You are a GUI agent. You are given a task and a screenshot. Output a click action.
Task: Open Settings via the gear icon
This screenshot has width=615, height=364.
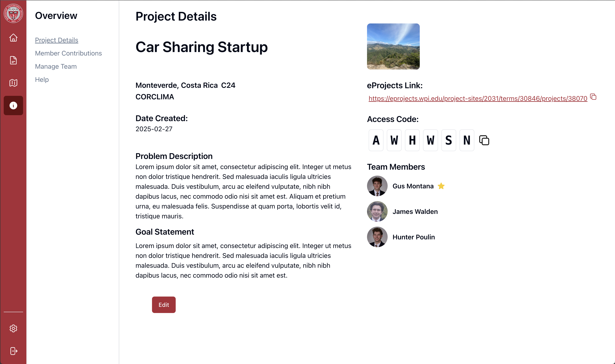pos(13,328)
